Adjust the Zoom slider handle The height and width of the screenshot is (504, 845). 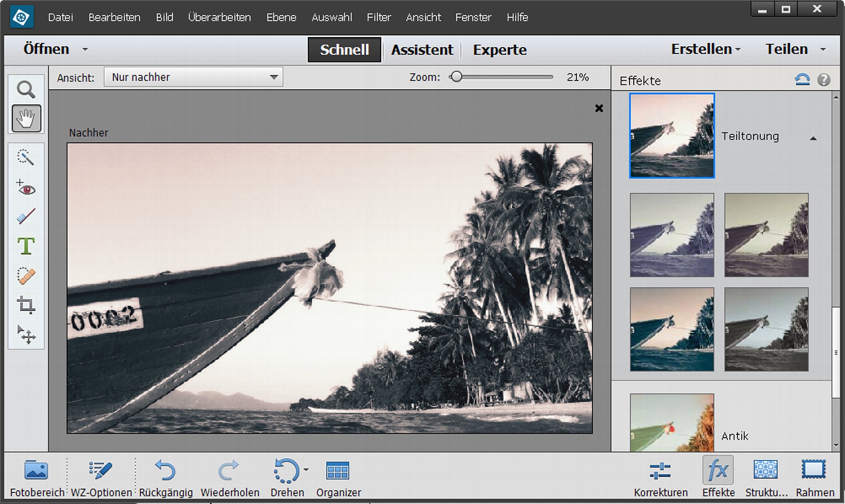click(x=456, y=77)
